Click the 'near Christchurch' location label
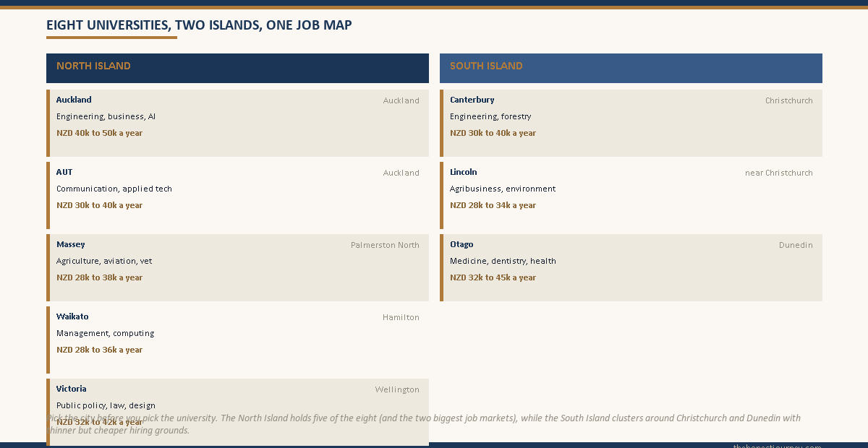 point(779,173)
